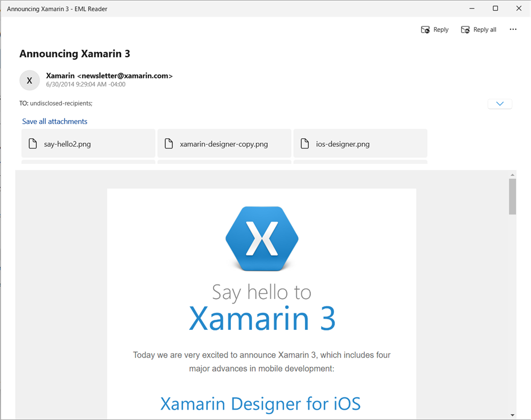Click the sender avatar with letter X
Screen dimensions: 531x420
click(x=29, y=80)
